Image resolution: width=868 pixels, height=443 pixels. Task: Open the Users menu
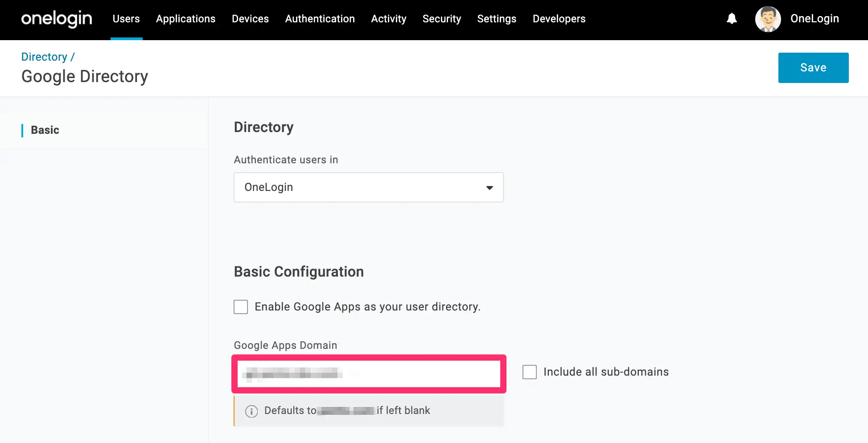pos(126,19)
